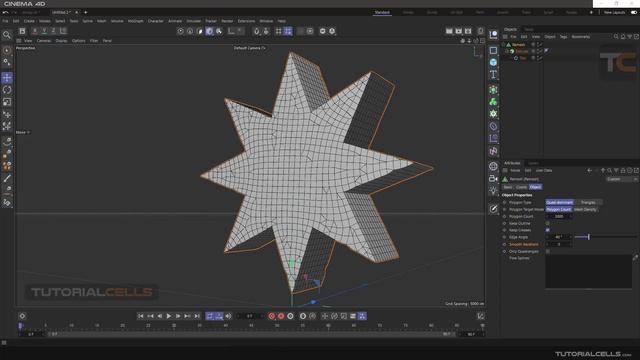This screenshot has width=640, height=360.
Task: Toggle the X axis lock
Action: (x=35, y=31)
